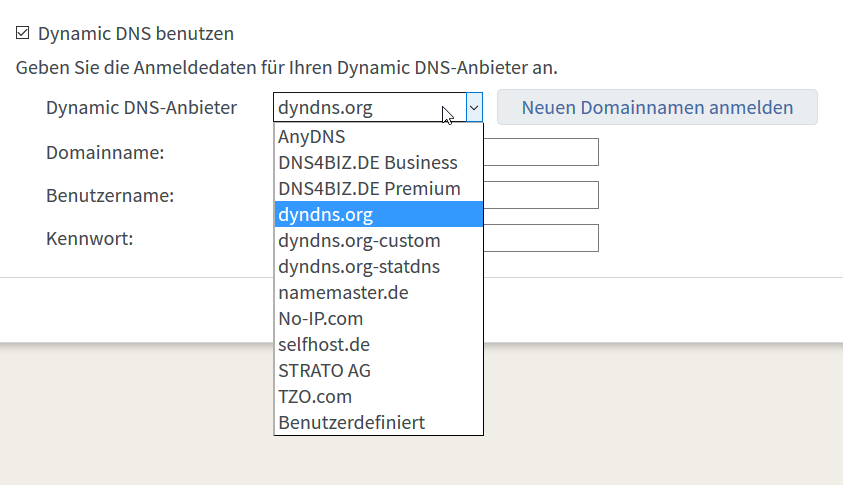
Task: Click the Dynamic DNS benutzen label
Action: tap(135, 33)
